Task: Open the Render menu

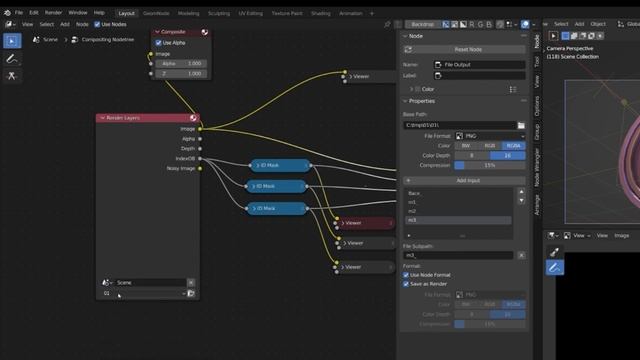Action: [53, 13]
